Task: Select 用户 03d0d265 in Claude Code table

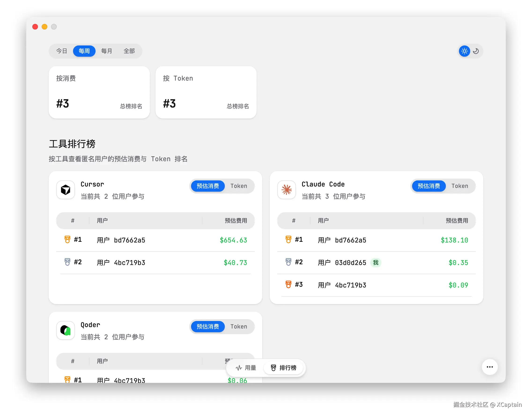Action: [342, 263]
